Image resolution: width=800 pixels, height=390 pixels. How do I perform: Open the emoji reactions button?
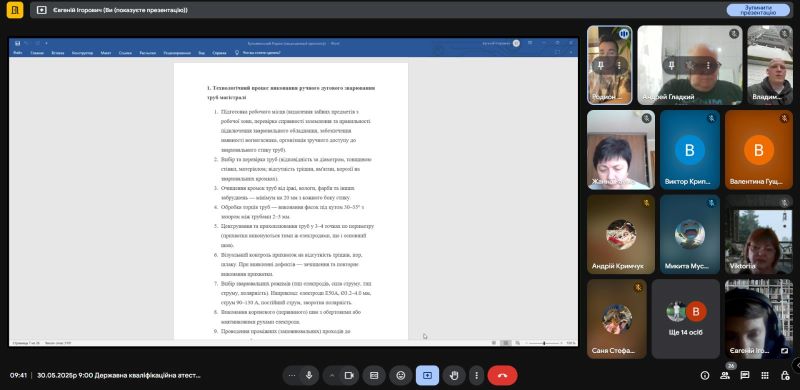[x=401, y=375]
